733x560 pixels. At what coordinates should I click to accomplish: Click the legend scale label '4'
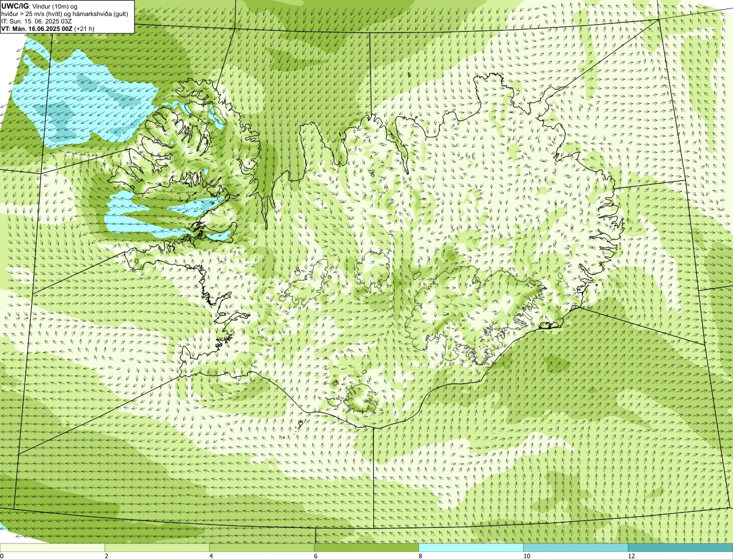pyautogui.click(x=211, y=556)
